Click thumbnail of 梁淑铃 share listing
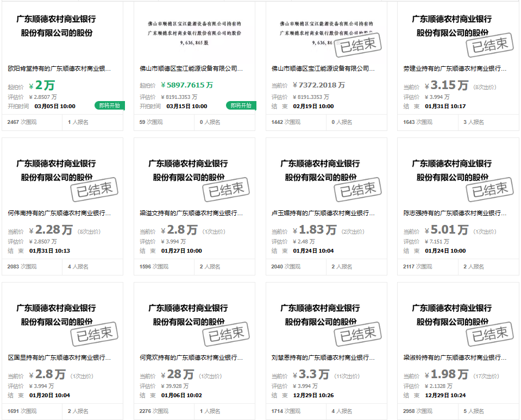 [x=458, y=317]
